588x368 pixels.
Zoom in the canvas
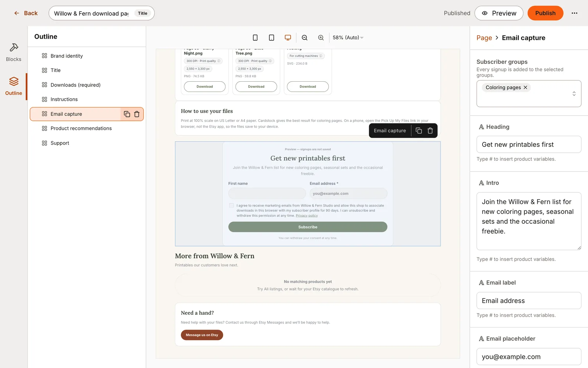point(321,38)
